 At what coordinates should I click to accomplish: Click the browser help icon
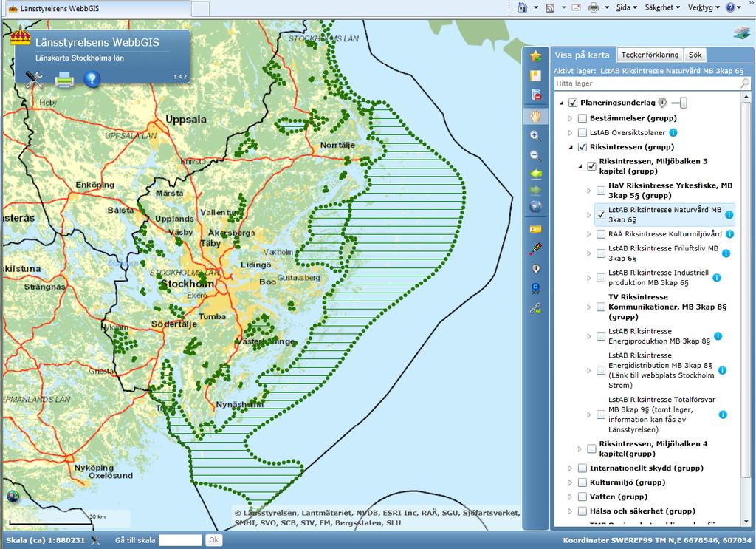tap(730, 7)
